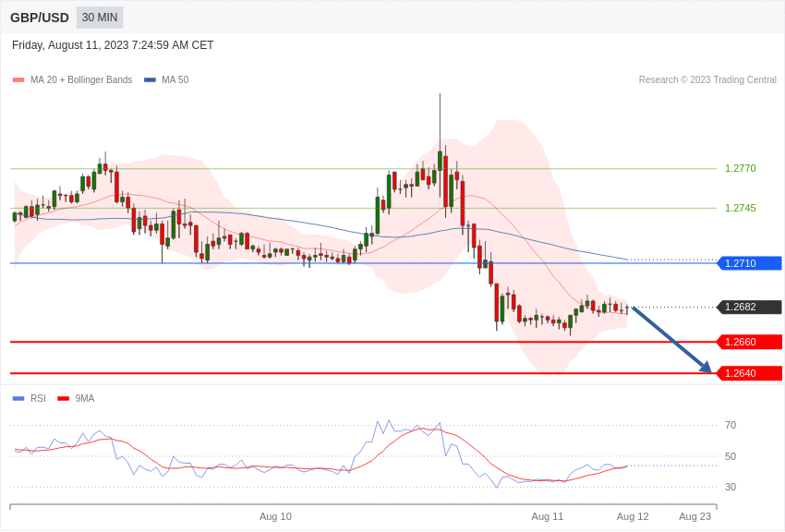Click the red 1.2660 support price tag

coord(750,342)
